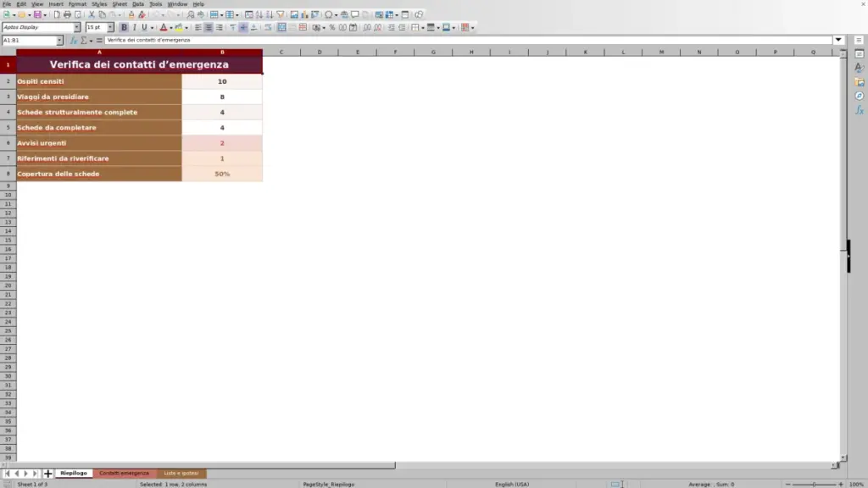Open the Name Box dropdown arrow
This screenshot has height=488, width=868.
[60, 41]
